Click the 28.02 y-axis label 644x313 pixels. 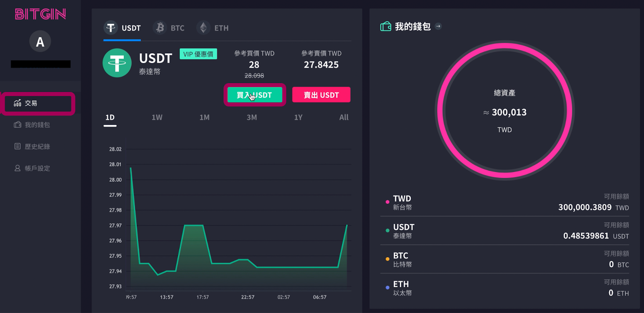tap(115, 149)
